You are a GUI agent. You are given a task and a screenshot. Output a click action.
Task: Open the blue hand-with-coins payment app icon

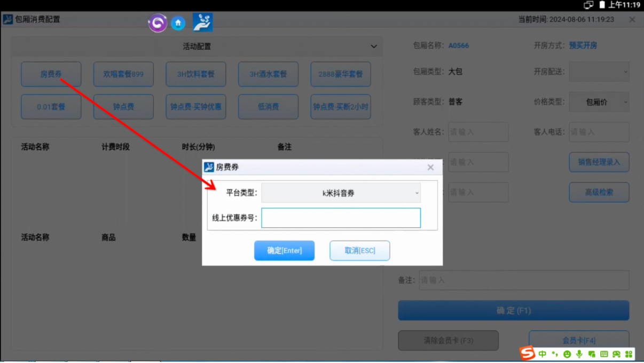[x=202, y=22]
